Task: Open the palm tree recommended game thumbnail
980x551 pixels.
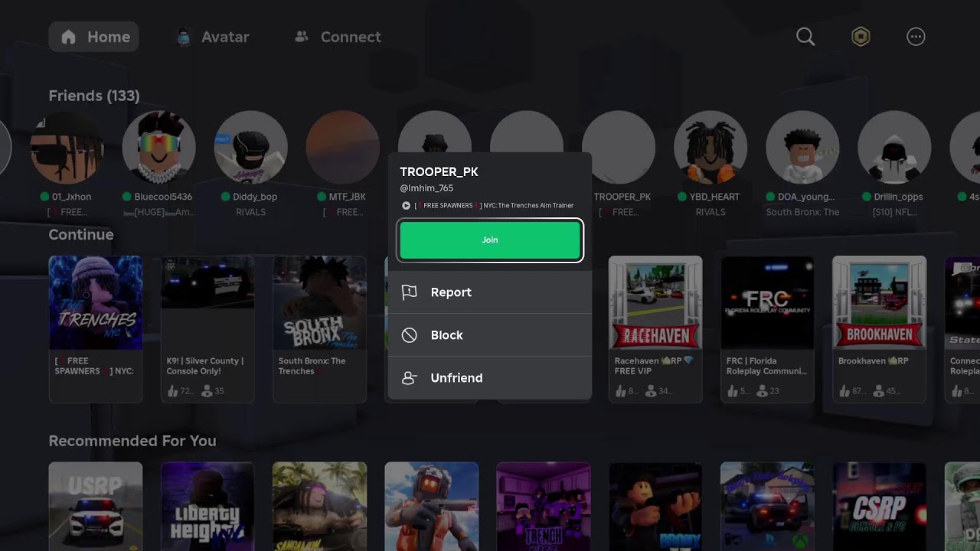Action: pyautogui.click(x=319, y=507)
